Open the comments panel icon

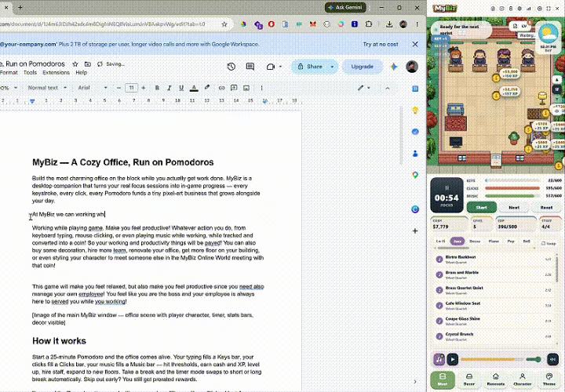(250, 67)
